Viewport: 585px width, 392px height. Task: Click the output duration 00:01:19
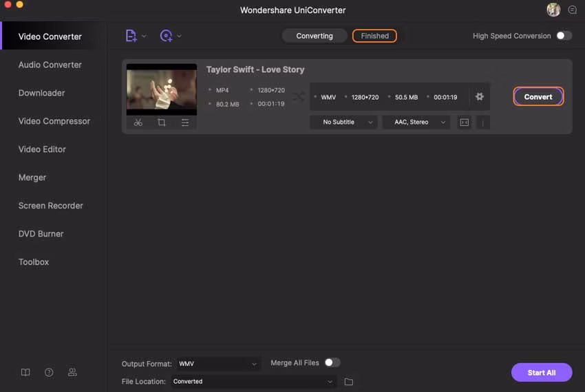[445, 98]
